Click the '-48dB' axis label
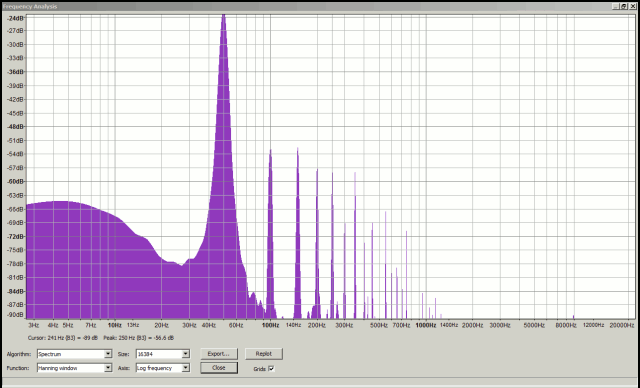 tap(16, 126)
